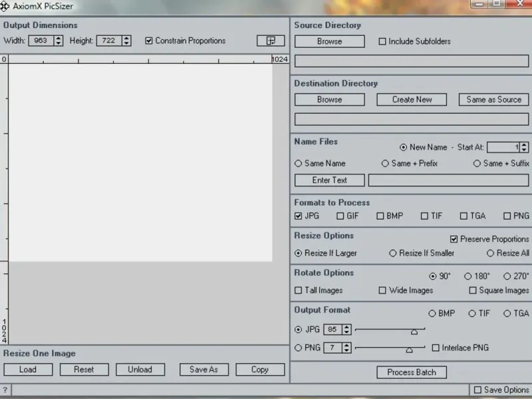
Task: Lower the PNG compression spinner value
Action: coord(346,350)
